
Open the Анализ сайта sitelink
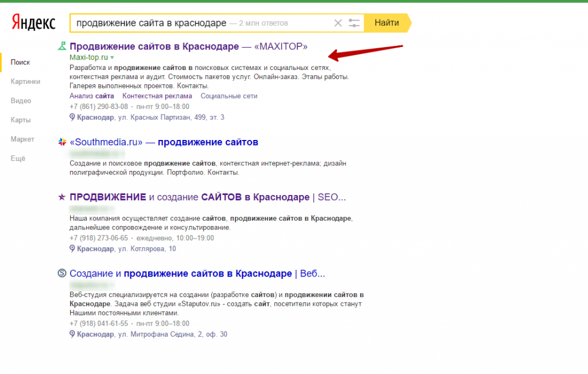pos(91,96)
